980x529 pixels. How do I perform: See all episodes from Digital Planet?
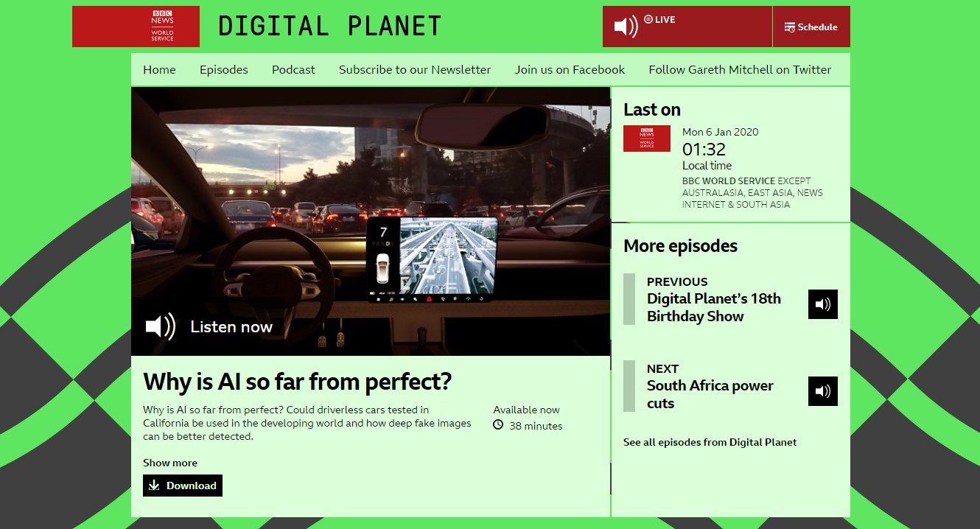tap(710, 442)
